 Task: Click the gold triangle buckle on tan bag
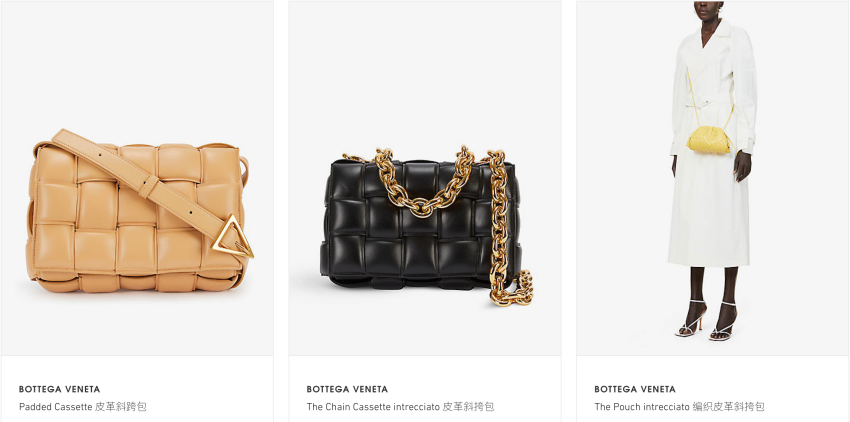tap(231, 236)
